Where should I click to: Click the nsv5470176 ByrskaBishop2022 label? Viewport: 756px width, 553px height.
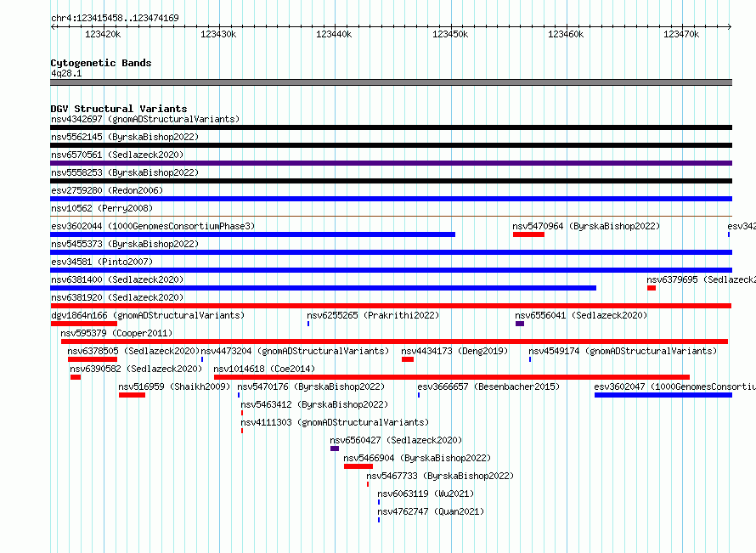(311, 387)
